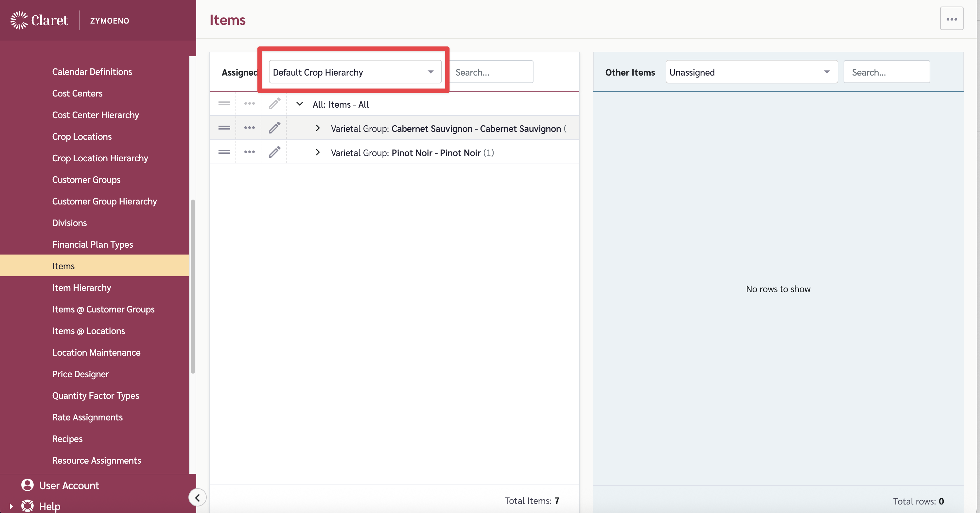Viewport: 980px width, 513px height.
Task: Click the Assigned panel search field
Action: pyautogui.click(x=492, y=72)
